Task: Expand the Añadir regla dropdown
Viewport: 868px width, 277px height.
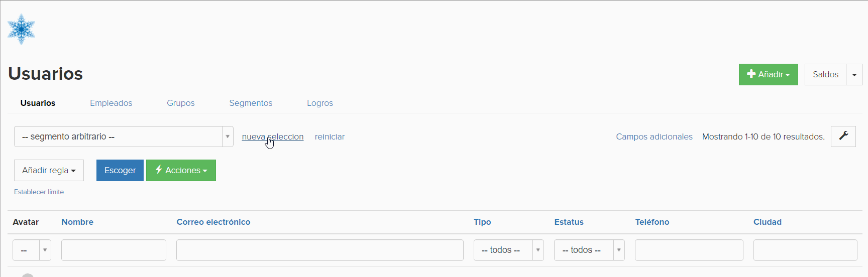Action: tap(49, 170)
